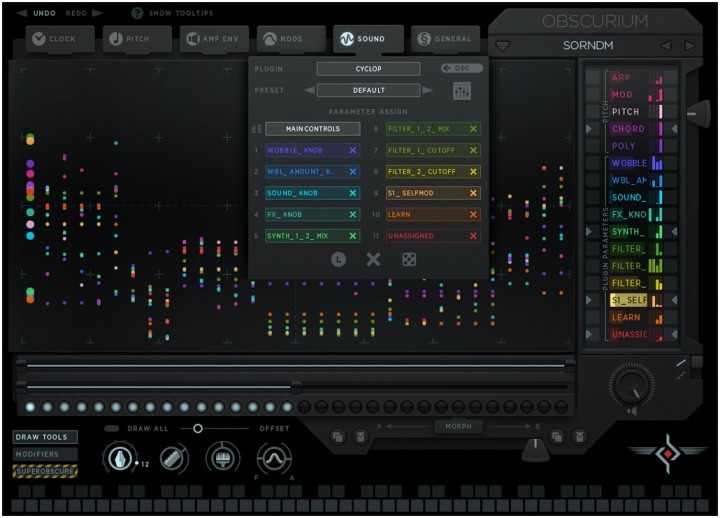Click the clock icon in parameter assign panel
720x518 pixels.
(x=338, y=259)
